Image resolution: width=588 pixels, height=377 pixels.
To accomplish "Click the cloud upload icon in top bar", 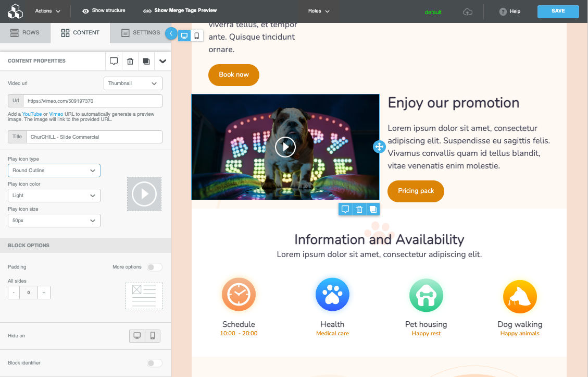I will coord(468,11).
